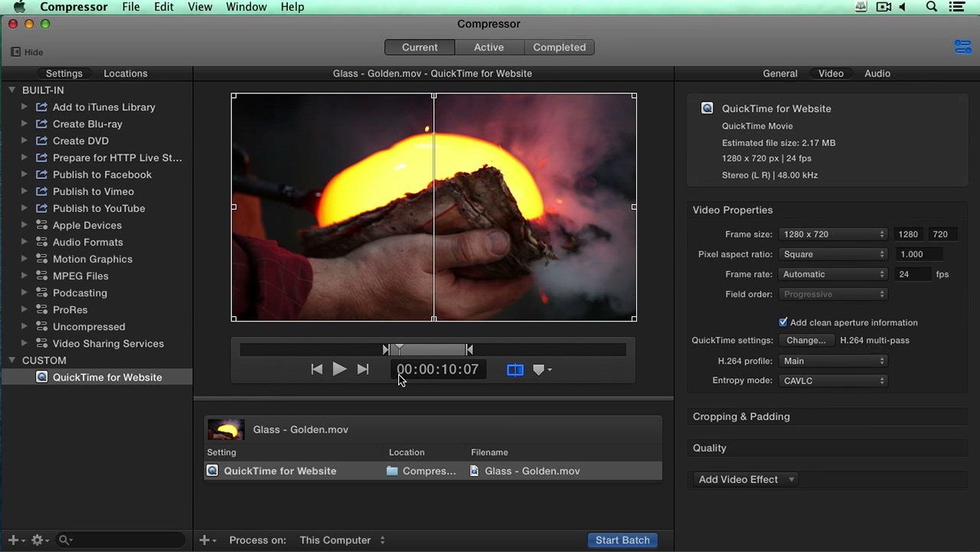
Task: Click the Create DVD share icon
Action: 41,141
